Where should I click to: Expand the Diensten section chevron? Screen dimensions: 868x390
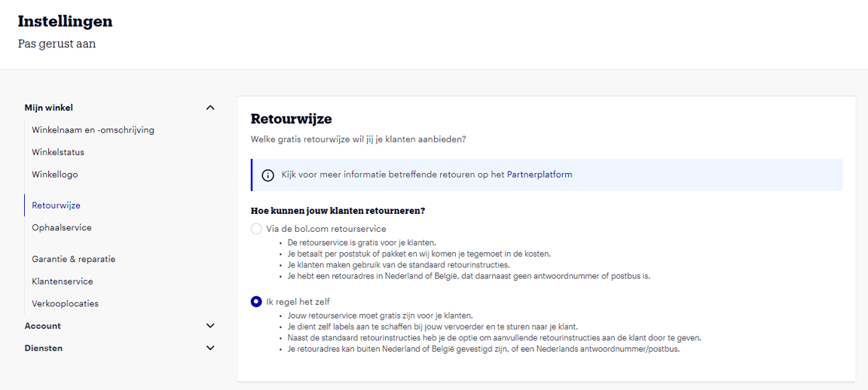210,348
